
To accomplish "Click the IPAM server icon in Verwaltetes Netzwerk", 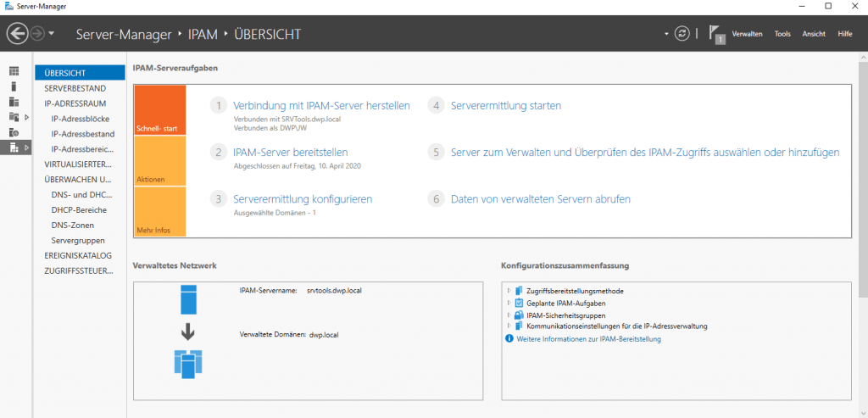I will (188, 299).
